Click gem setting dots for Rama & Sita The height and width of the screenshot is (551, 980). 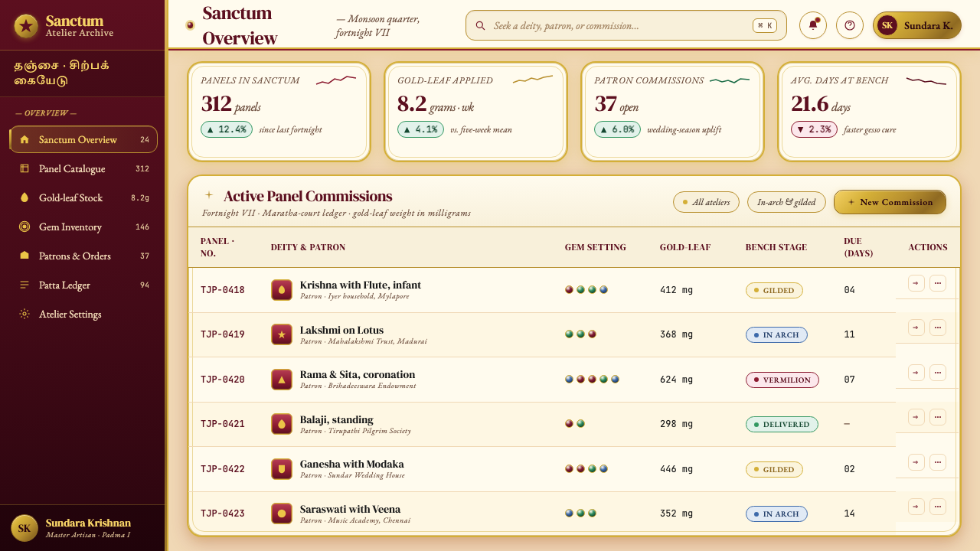click(592, 379)
